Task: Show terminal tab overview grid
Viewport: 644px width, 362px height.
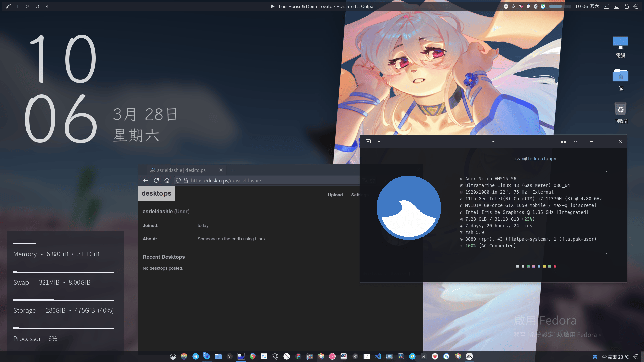Action: tap(563, 141)
